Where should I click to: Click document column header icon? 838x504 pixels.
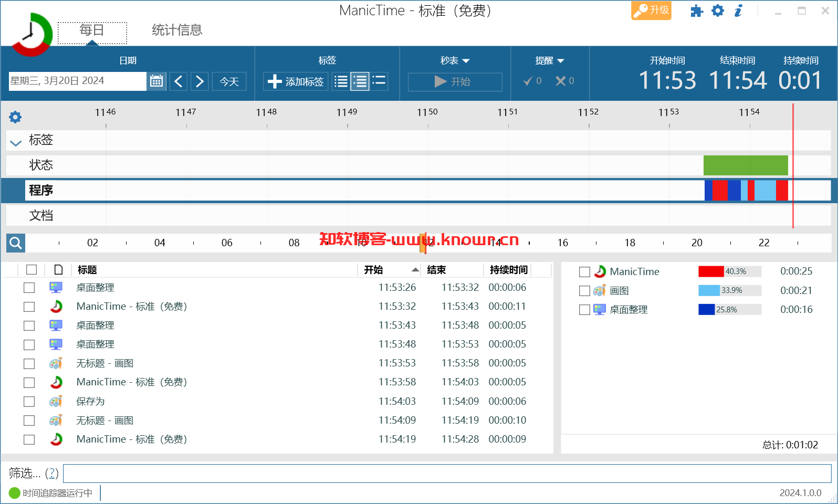[x=58, y=269]
